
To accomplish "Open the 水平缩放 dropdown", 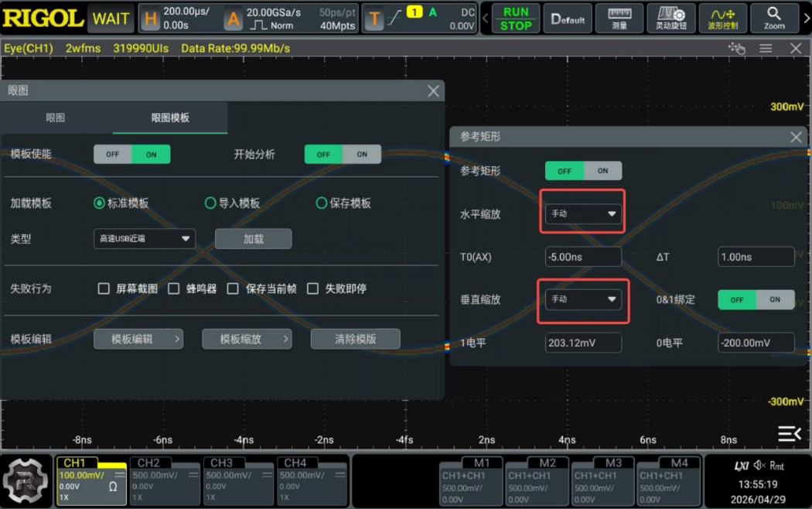I will [583, 214].
